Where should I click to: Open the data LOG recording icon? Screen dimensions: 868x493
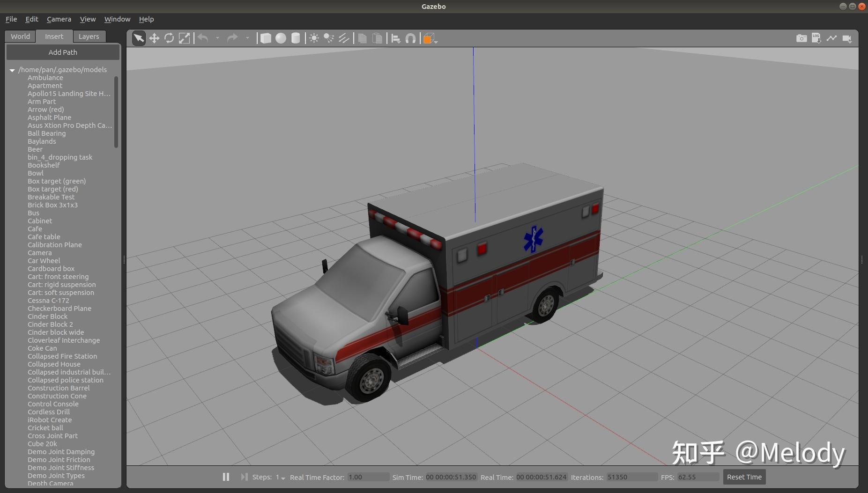click(816, 38)
